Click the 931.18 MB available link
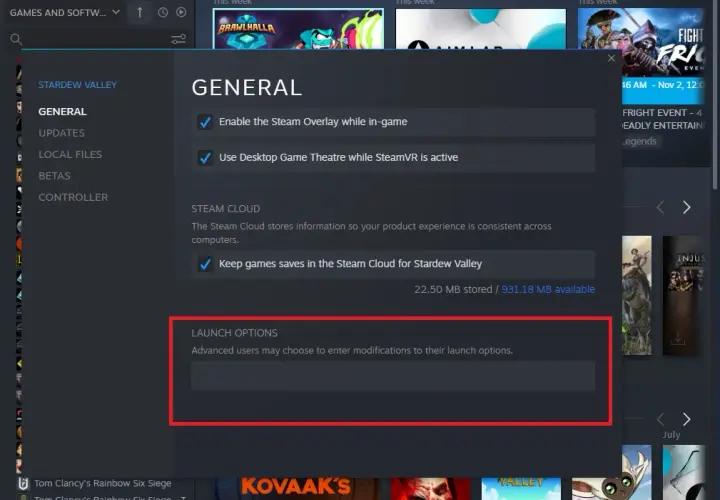 (x=548, y=289)
